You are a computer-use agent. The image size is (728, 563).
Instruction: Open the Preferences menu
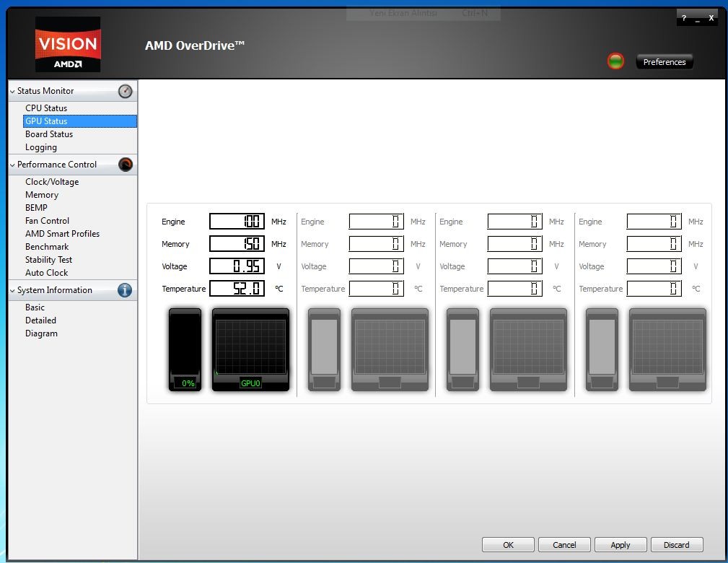click(x=665, y=62)
